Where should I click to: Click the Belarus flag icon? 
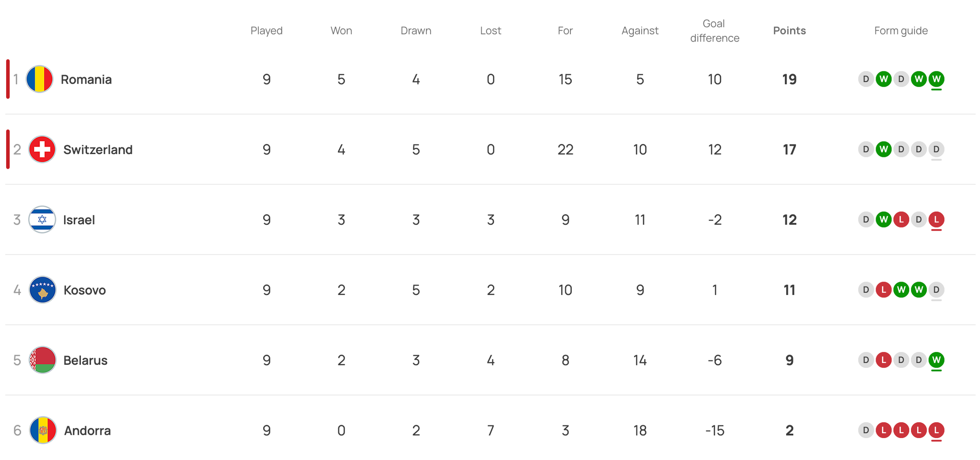click(x=43, y=360)
